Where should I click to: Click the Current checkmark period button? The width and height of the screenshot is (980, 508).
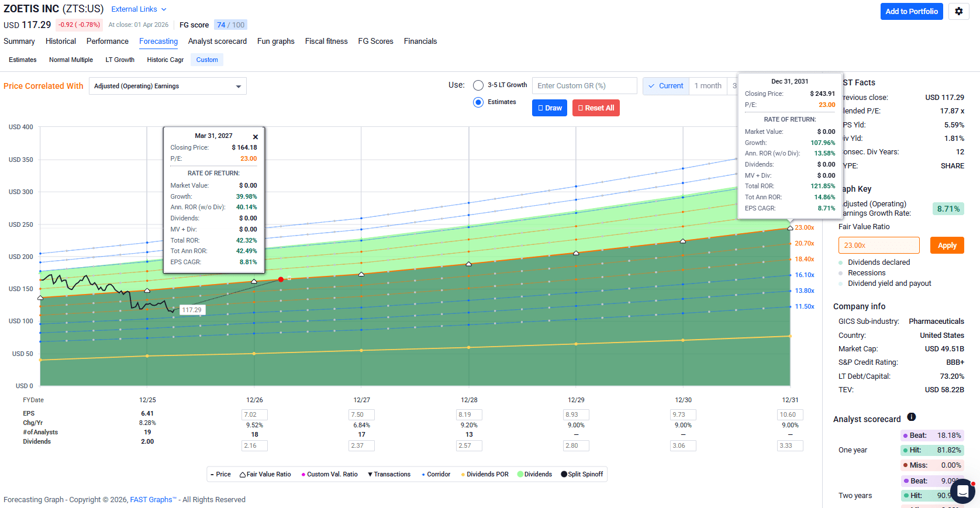pos(665,85)
